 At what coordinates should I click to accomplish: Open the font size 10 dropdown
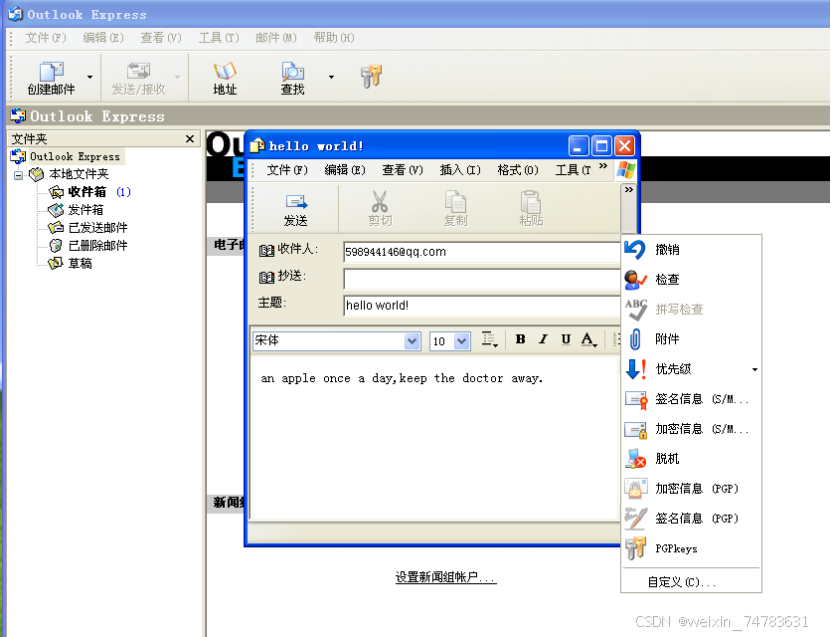click(462, 341)
